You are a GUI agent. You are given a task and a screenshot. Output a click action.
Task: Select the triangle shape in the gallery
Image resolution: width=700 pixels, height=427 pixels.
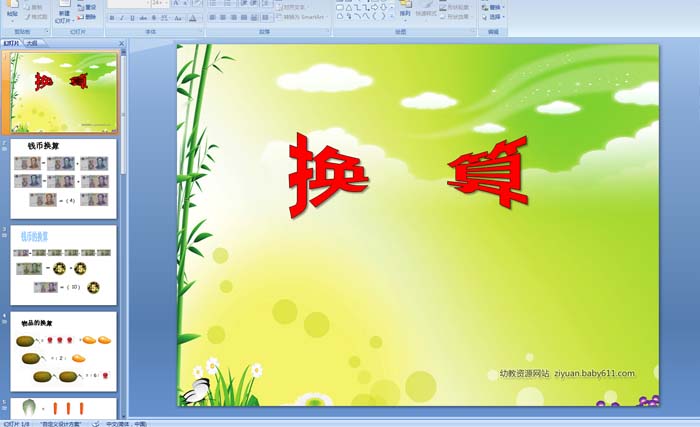349,8
